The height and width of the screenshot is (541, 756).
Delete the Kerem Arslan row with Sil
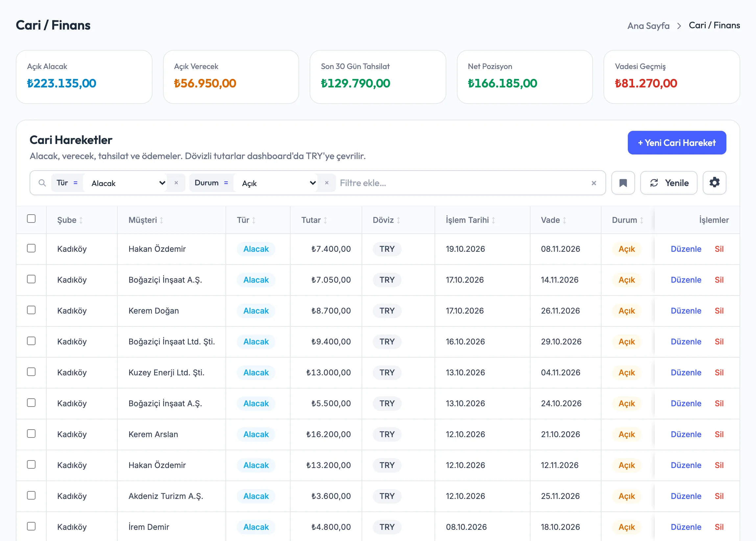coord(719,435)
